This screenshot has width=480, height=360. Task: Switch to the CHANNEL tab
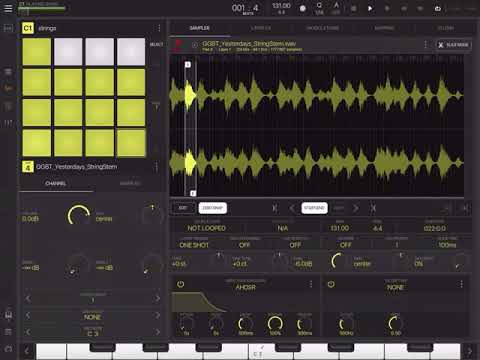(55, 183)
